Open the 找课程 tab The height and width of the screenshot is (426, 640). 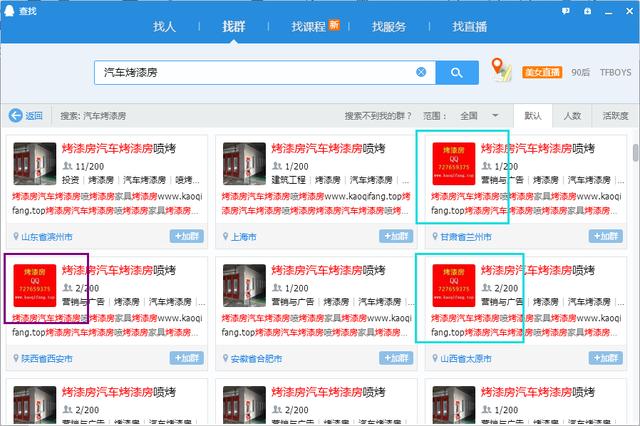click(309, 27)
